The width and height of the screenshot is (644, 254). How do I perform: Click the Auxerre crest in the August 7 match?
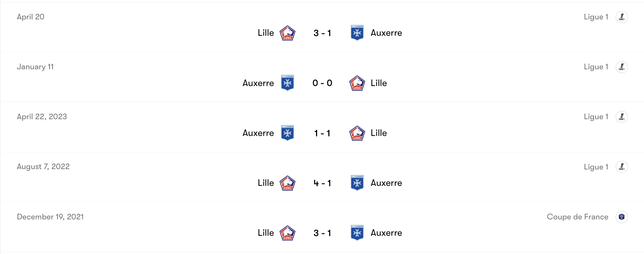click(x=357, y=183)
